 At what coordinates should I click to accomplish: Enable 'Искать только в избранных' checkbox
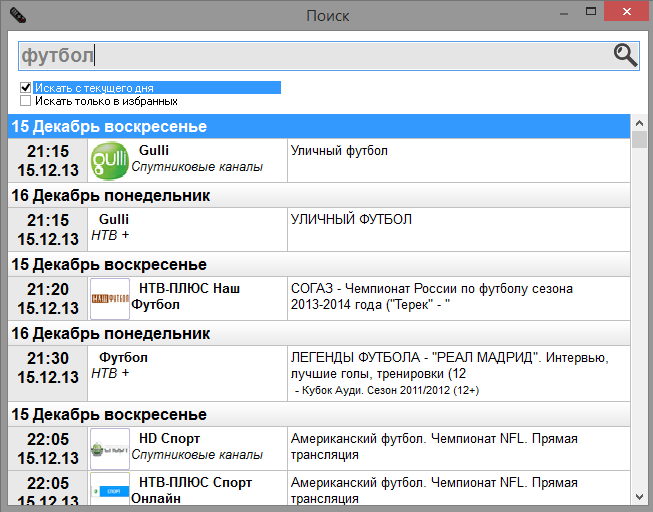click(x=26, y=101)
